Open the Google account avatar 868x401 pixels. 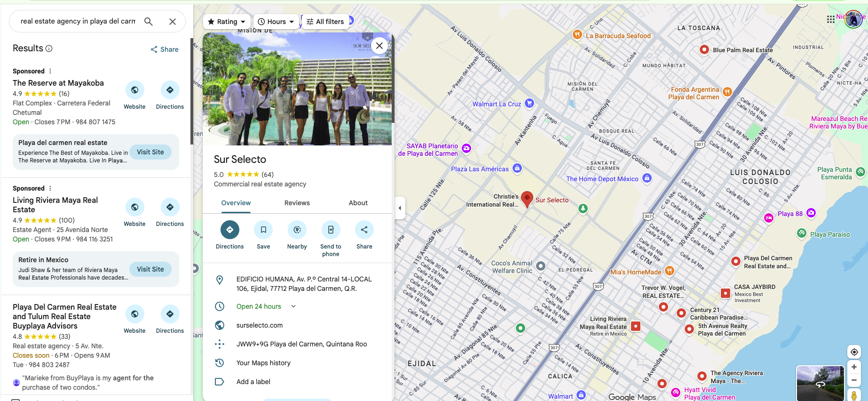point(853,19)
